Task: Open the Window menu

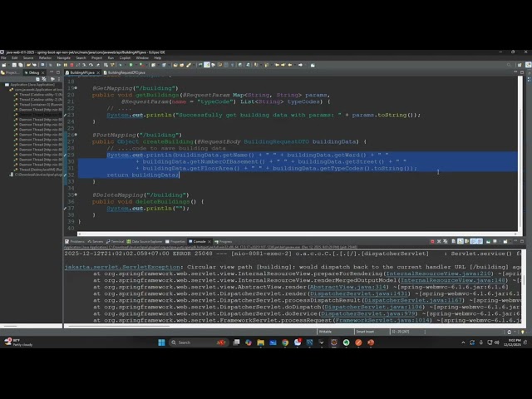Action: [x=142, y=57]
